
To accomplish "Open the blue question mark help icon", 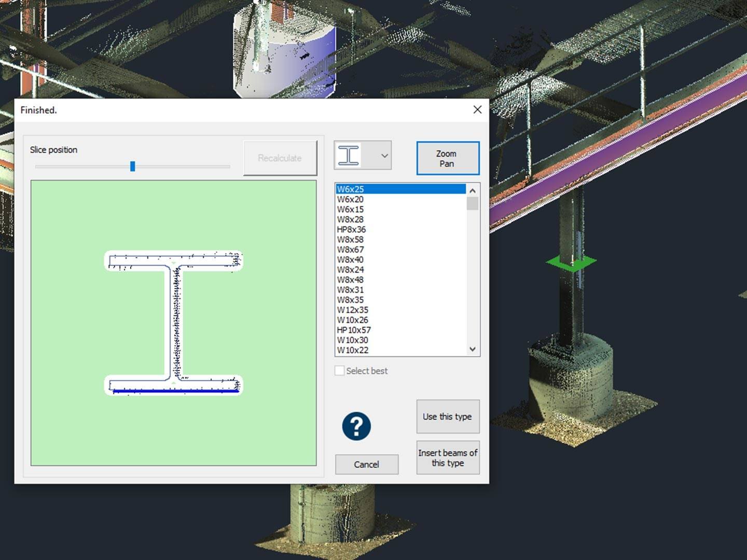I will point(356,426).
